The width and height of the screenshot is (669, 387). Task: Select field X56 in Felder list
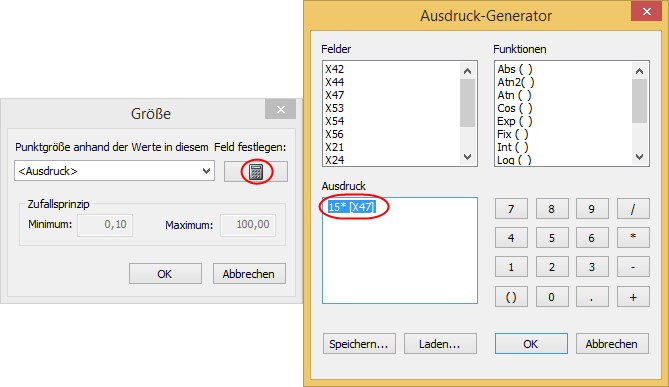[x=334, y=134]
